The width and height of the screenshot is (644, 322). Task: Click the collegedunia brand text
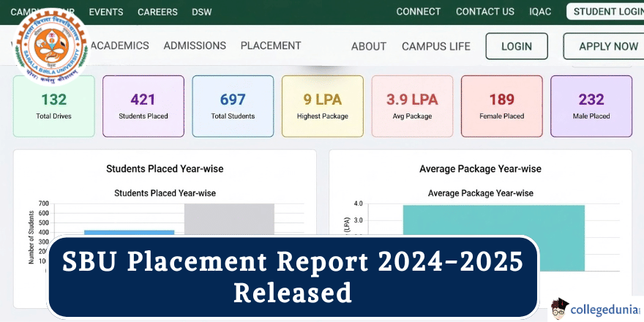[x=605, y=310]
